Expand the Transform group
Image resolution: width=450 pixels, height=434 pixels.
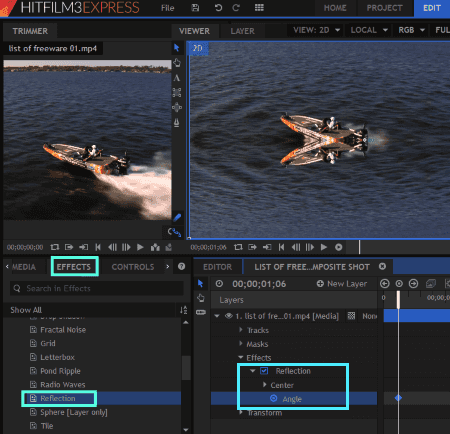(241, 413)
